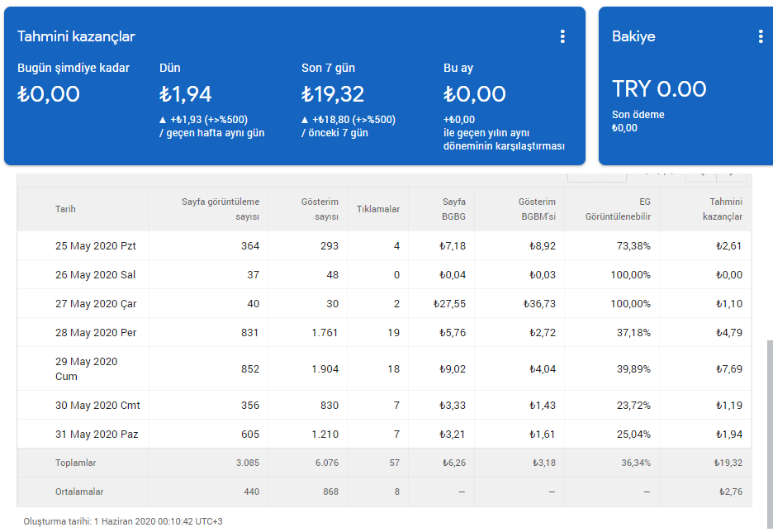This screenshot has height=532, width=773.
Task: Sort by Gösterim BGBM'si column header
Action: point(537,209)
